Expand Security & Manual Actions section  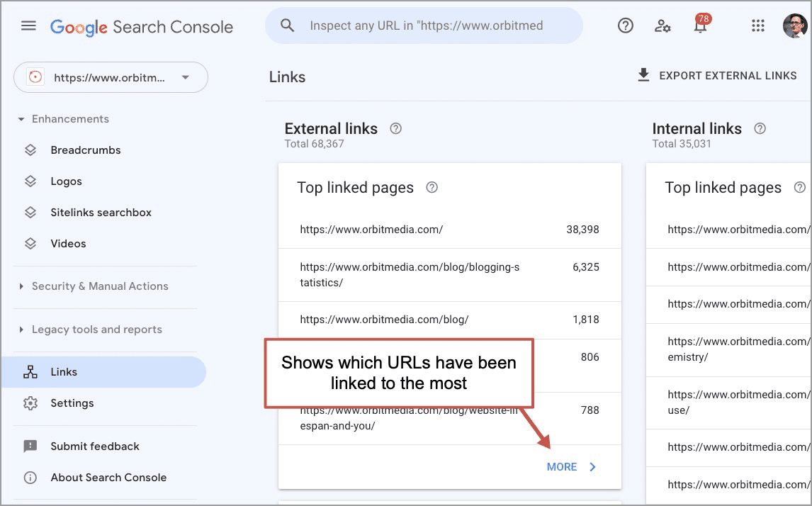(x=94, y=286)
